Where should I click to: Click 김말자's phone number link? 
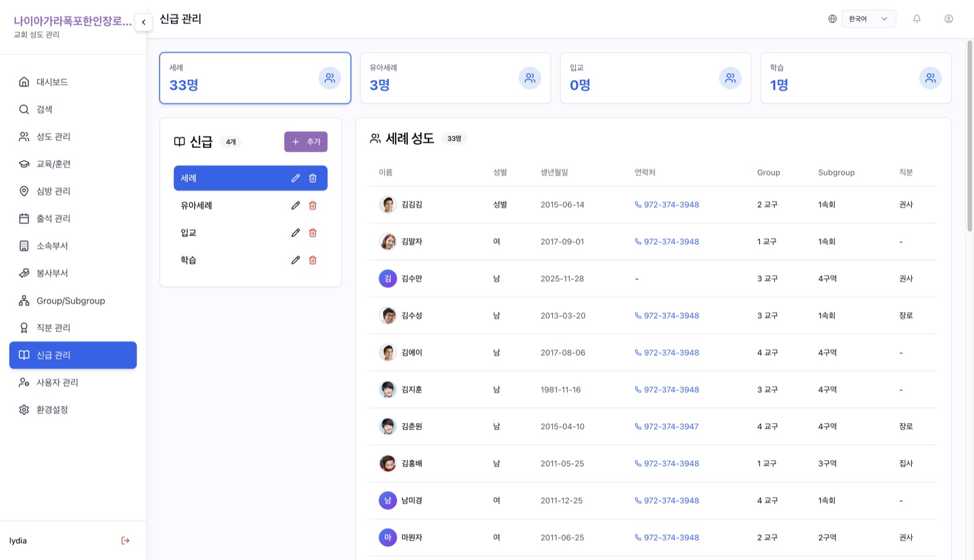coord(667,242)
